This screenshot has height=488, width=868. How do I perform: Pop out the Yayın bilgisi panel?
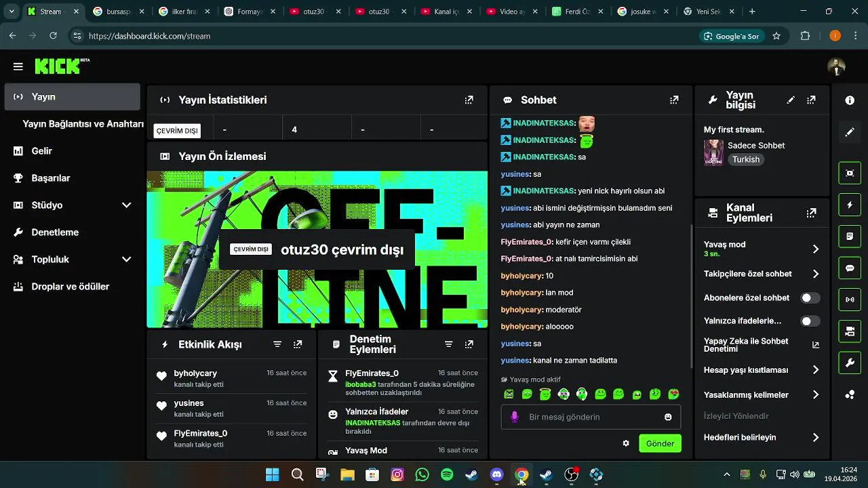811,100
